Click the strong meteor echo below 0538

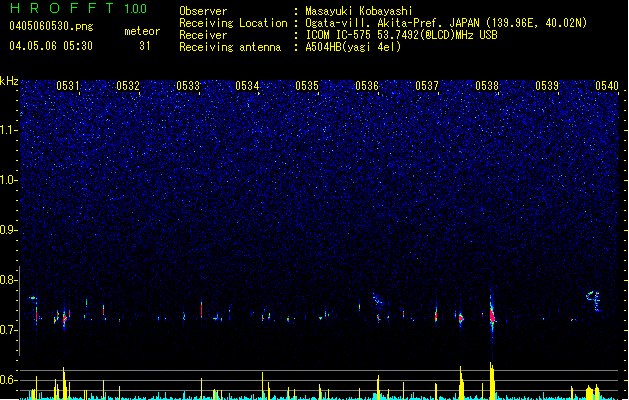[492, 315]
